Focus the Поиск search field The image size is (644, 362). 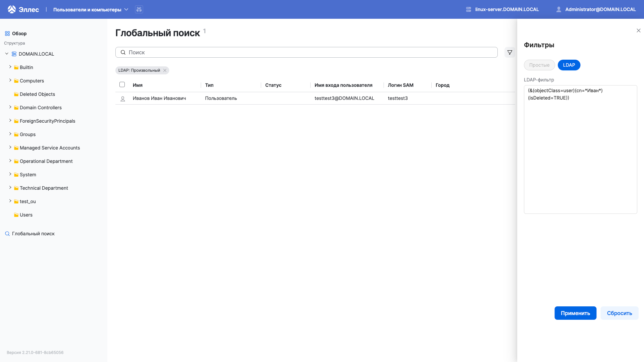point(306,52)
